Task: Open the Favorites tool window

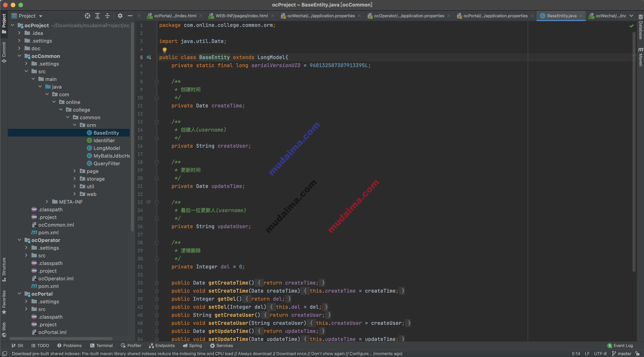Action: pos(4,302)
